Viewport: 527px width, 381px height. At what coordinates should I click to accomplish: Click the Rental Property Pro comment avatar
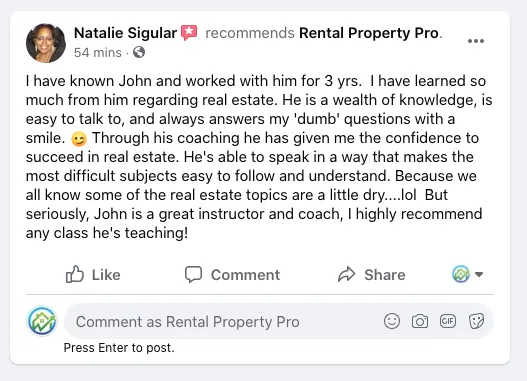point(42,321)
